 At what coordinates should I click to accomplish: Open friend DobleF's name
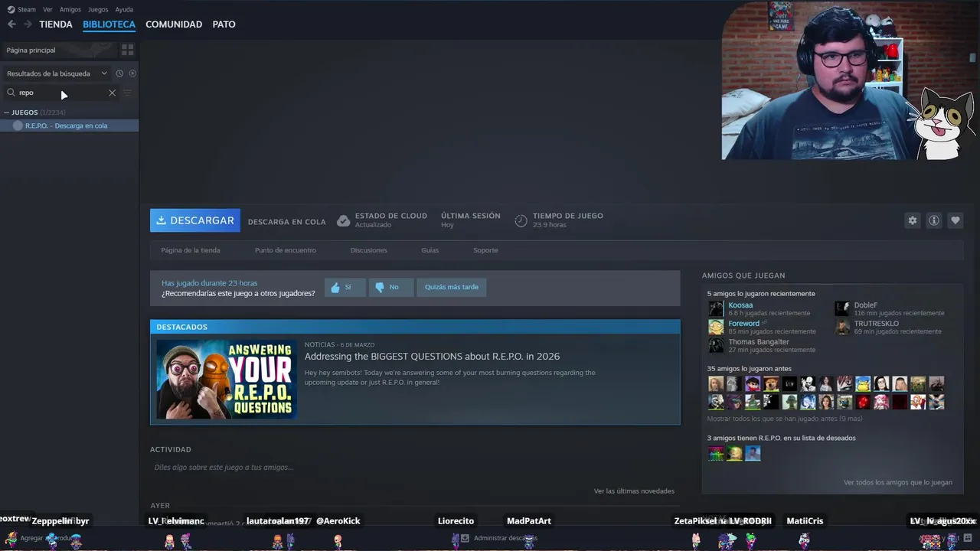(866, 305)
